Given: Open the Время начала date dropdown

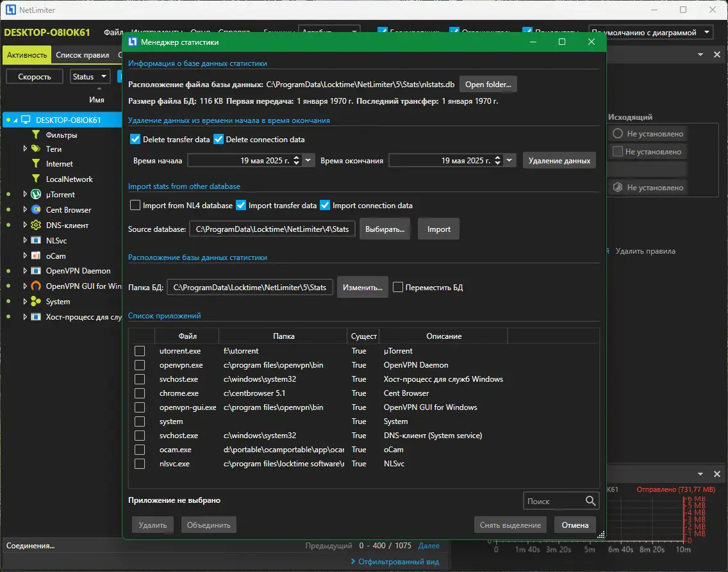Looking at the screenshot, I should pyautogui.click(x=309, y=161).
